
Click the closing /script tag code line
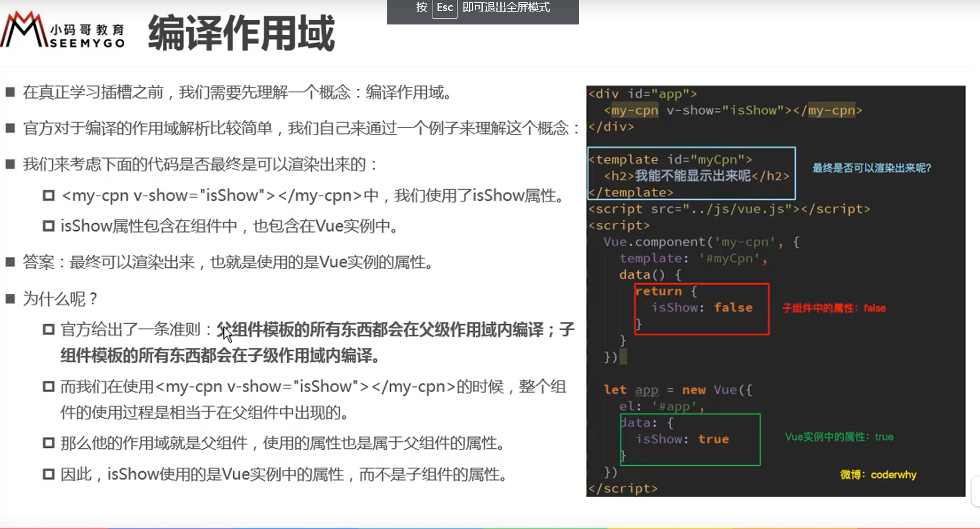pyautogui.click(x=623, y=488)
